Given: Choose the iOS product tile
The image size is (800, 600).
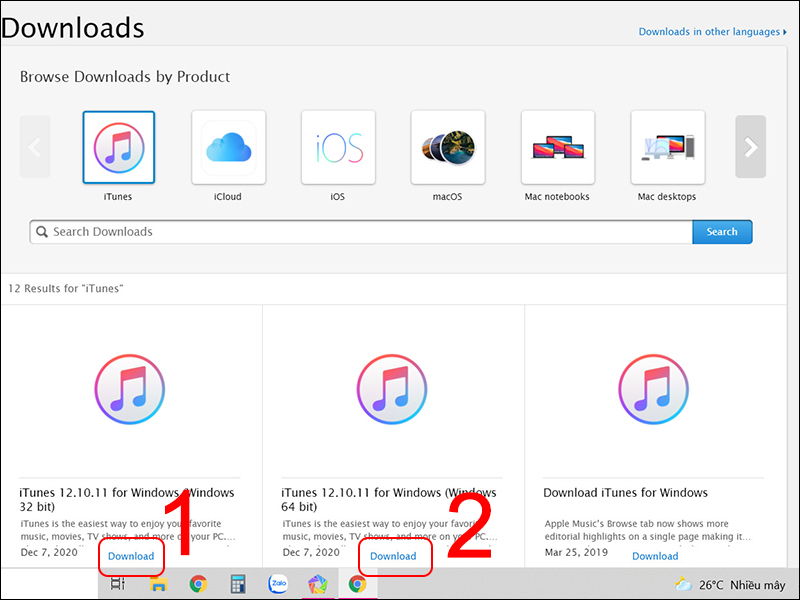Looking at the screenshot, I should (x=338, y=147).
